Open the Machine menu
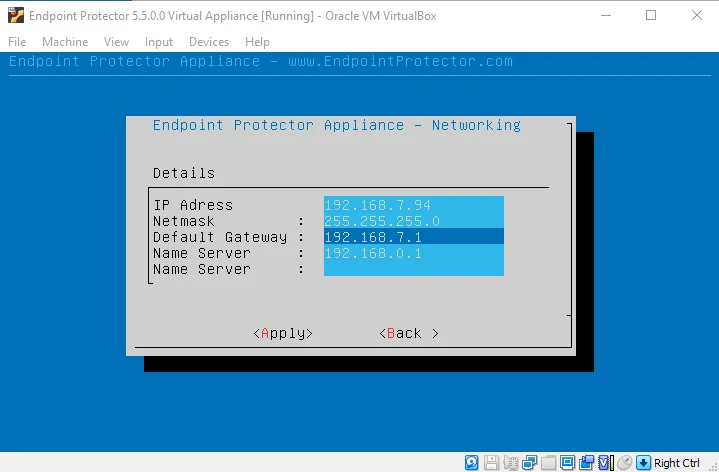Image resolution: width=719 pixels, height=472 pixels. [65, 42]
